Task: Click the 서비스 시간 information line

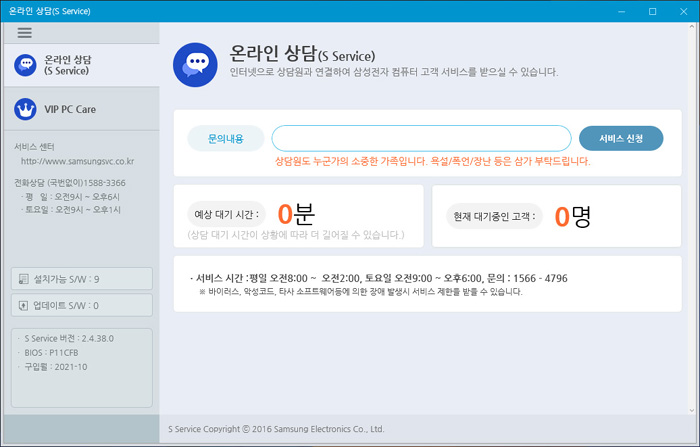Action: [x=379, y=278]
